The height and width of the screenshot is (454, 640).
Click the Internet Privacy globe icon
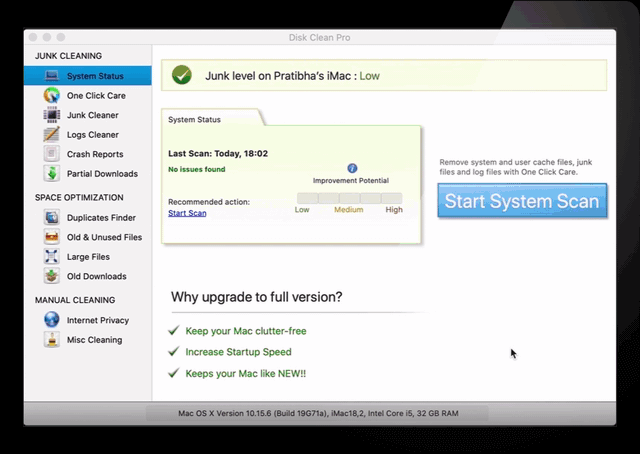click(52, 320)
